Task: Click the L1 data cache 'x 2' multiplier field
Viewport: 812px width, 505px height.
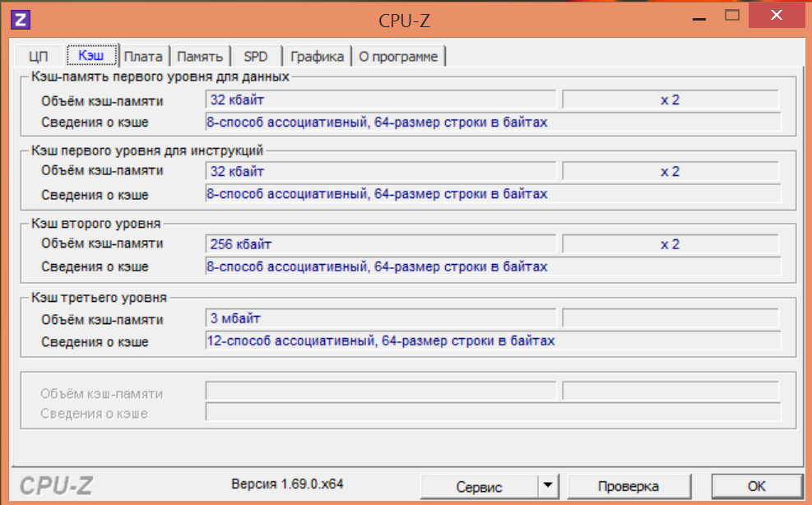Action: click(670, 100)
